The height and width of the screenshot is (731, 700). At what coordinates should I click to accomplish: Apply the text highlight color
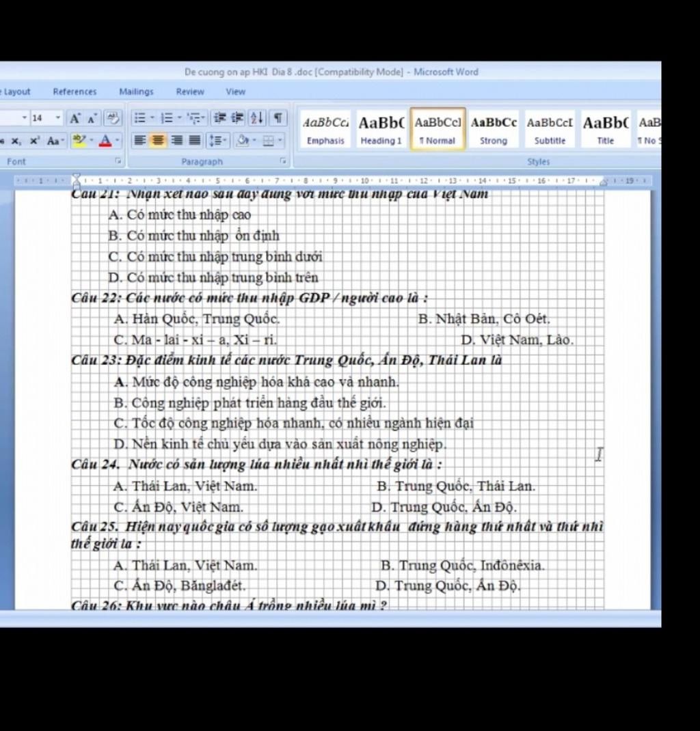point(80,140)
